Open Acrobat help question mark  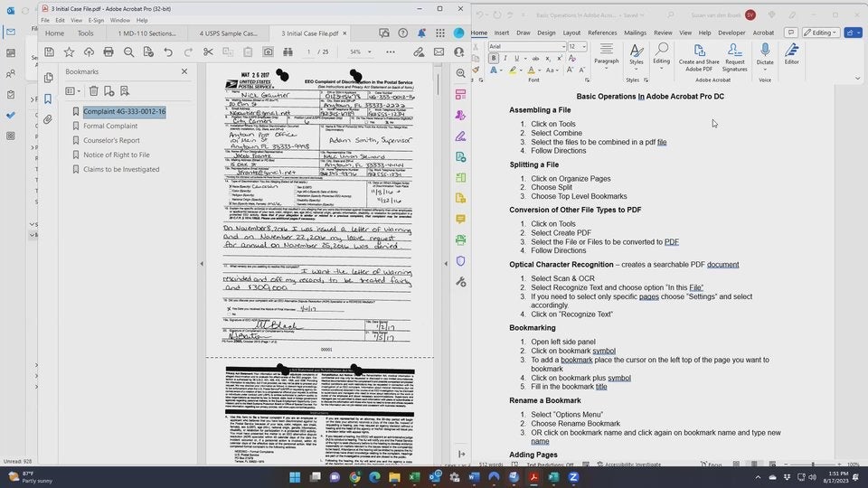tap(403, 33)
